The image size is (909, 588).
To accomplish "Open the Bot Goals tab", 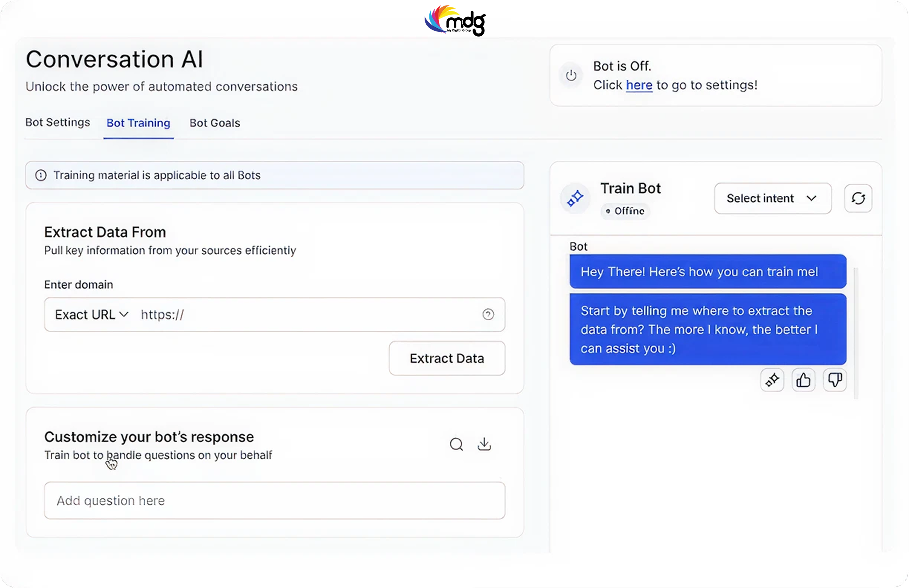I will [215, 123].
